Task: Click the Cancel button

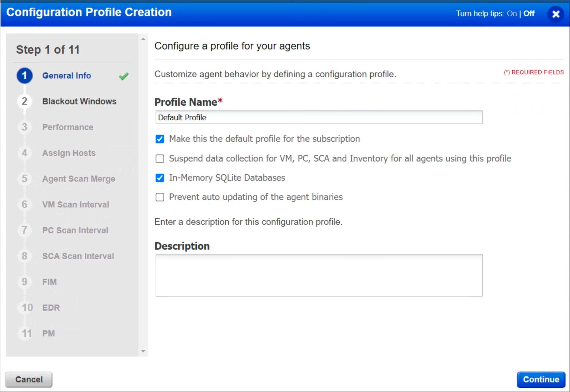Action: (x=29, y=379)
